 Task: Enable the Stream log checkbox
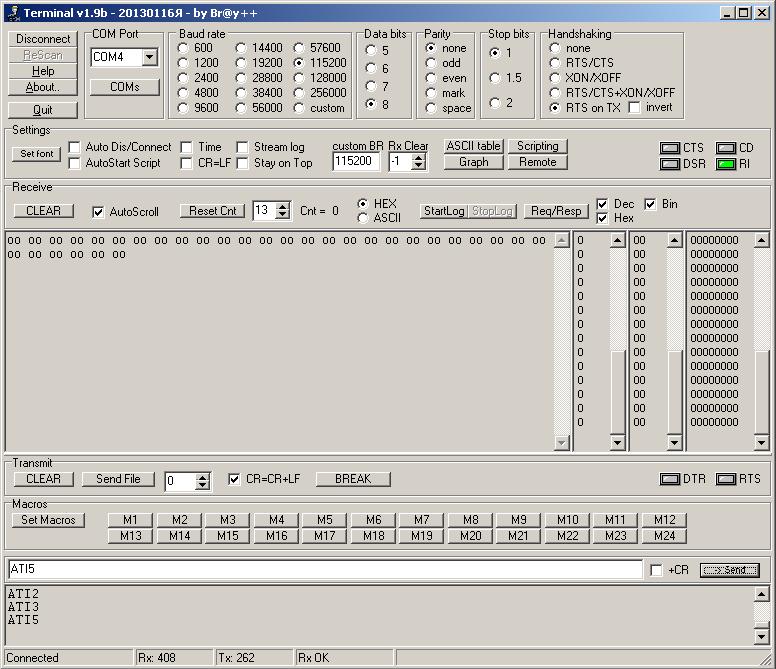[243, 147]
